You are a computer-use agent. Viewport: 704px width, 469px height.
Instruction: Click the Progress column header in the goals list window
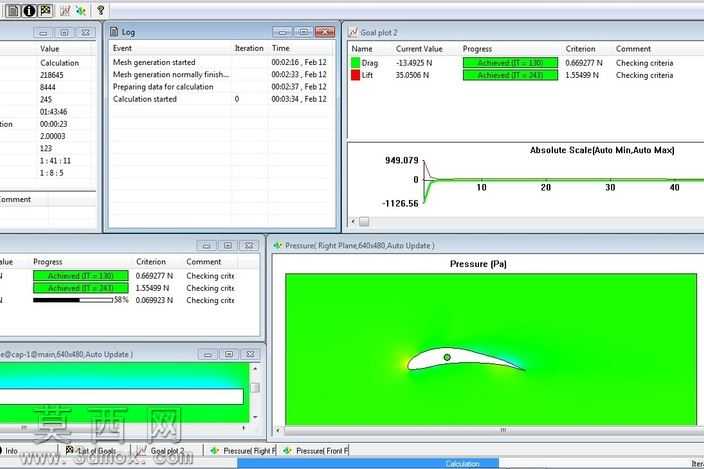tap(48, 262)
